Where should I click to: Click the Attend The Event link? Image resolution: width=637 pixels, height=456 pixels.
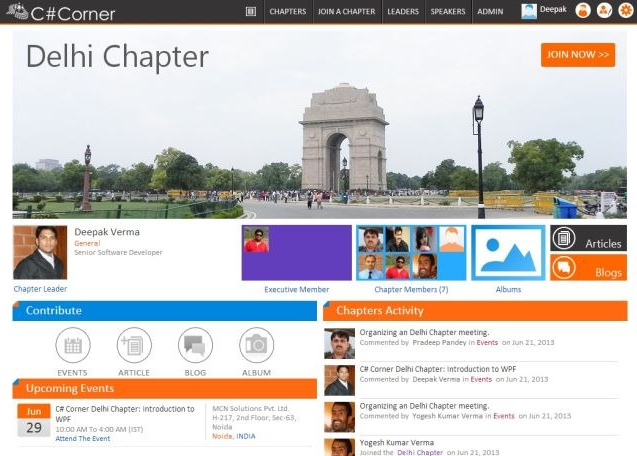(83, 439)
